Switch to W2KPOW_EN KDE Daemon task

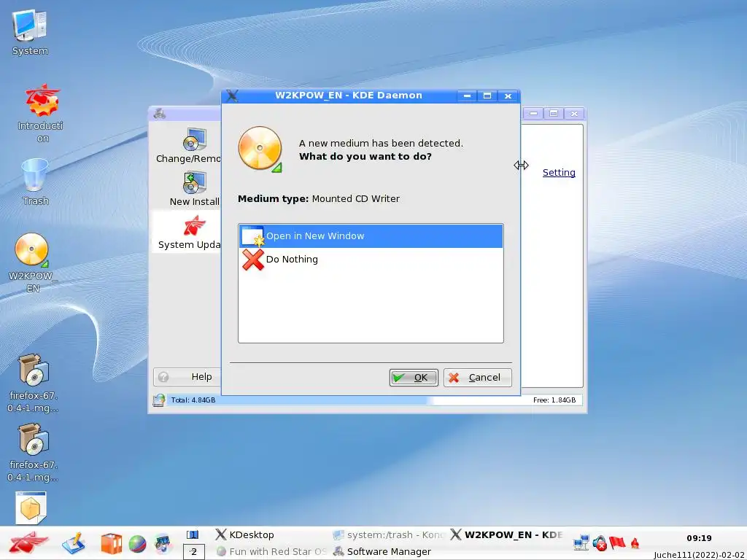pos(506,534)
